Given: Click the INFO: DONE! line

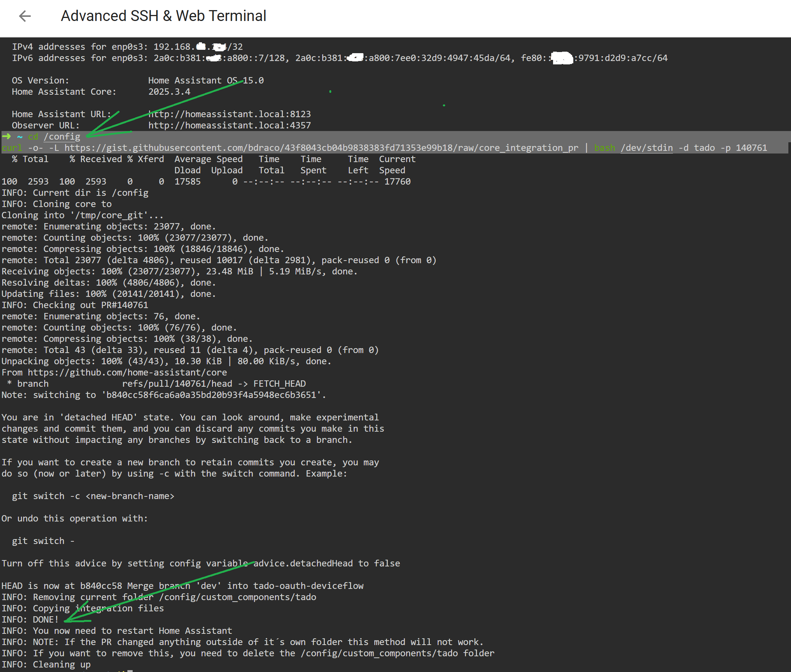Looking at the screenshot, I should tap(30, 620).
